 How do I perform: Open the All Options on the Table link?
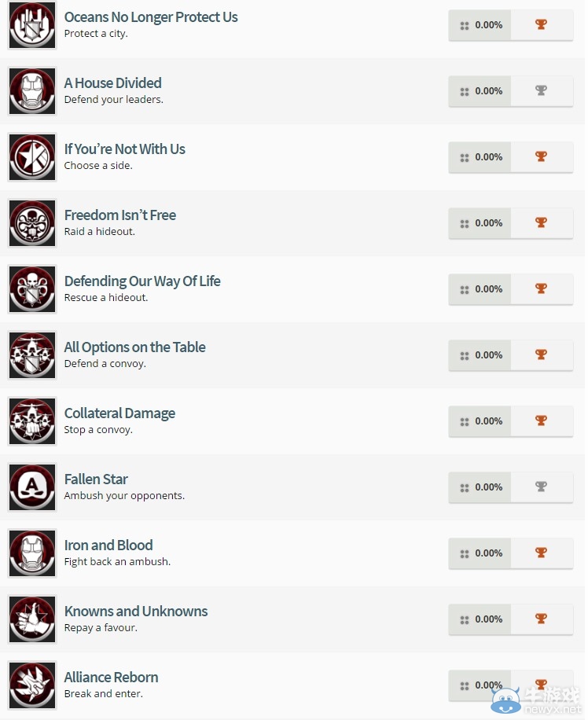pos(134,347)
